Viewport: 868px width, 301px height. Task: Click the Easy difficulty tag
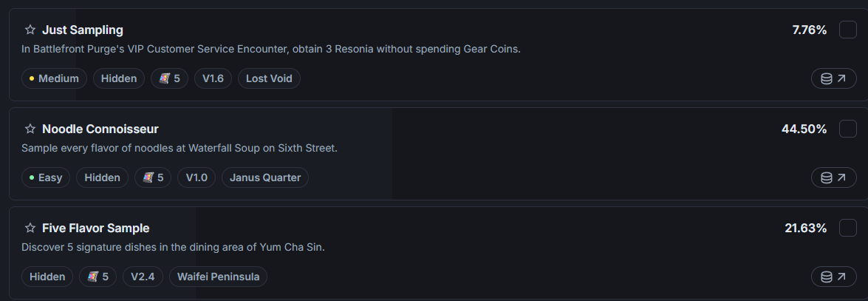pos(46,177)
